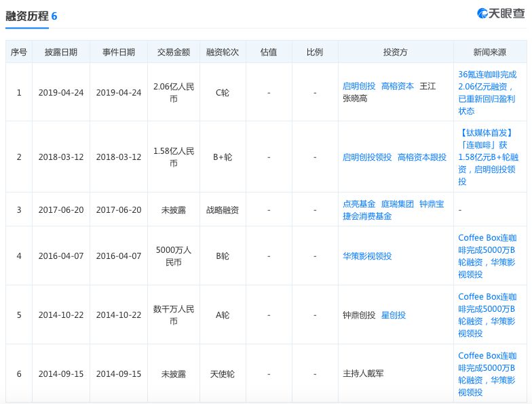
Task: Open investor link 钟鼎宝捷会消费基金
Action: pos(394,210)
